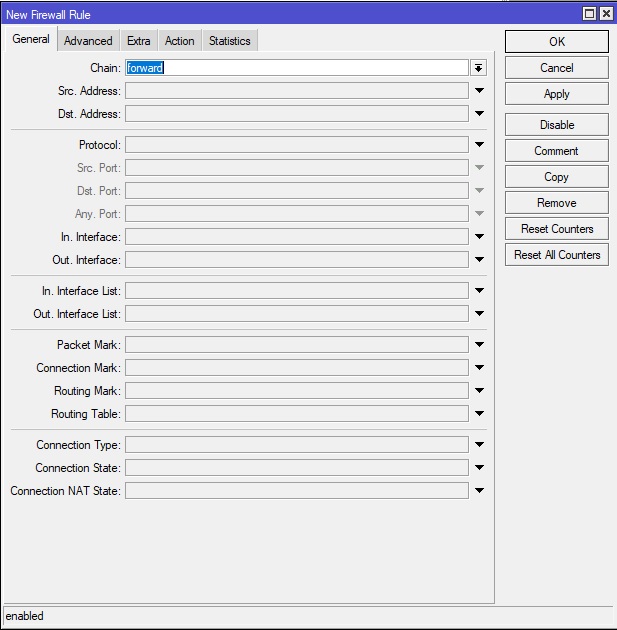Maximize the New Firewall Rule window
This screenshot has height=630, width=617.
(590, 14)
